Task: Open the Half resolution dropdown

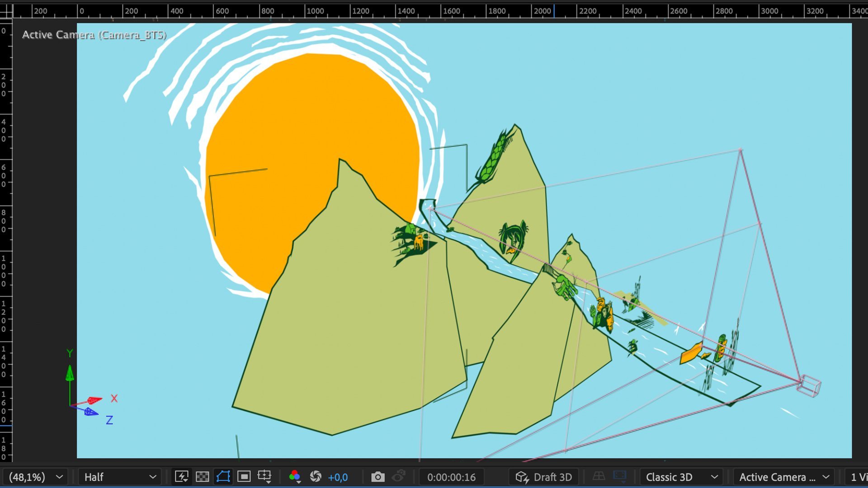Action: [120, 477]
